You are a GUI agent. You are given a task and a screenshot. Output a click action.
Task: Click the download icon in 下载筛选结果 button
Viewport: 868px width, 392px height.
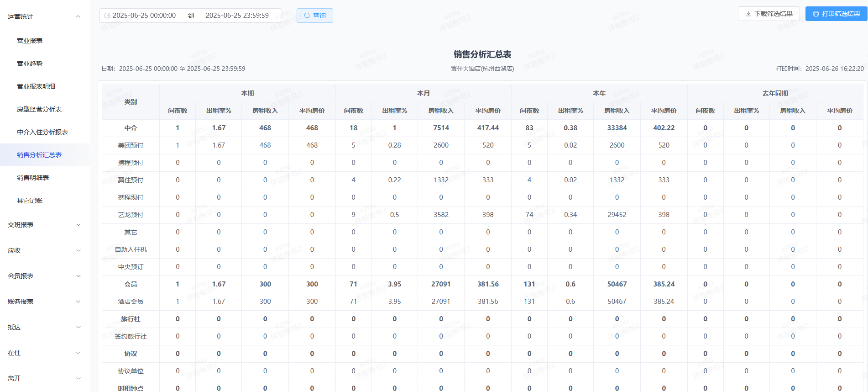tap(748, 14)
